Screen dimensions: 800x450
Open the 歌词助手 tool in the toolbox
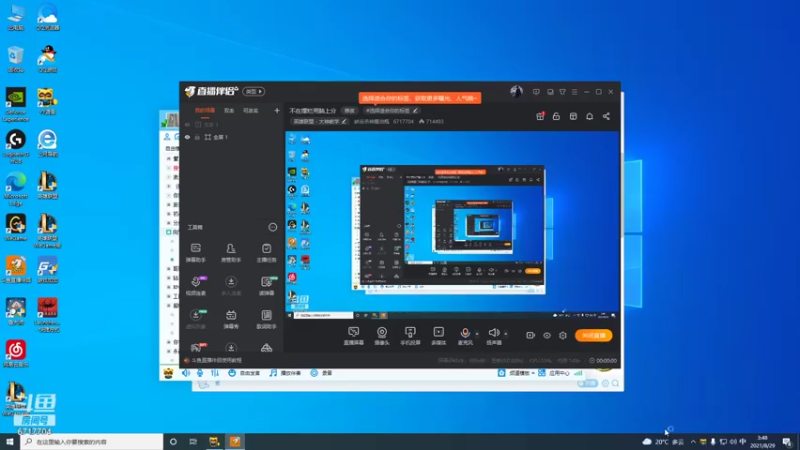[266, 319]
